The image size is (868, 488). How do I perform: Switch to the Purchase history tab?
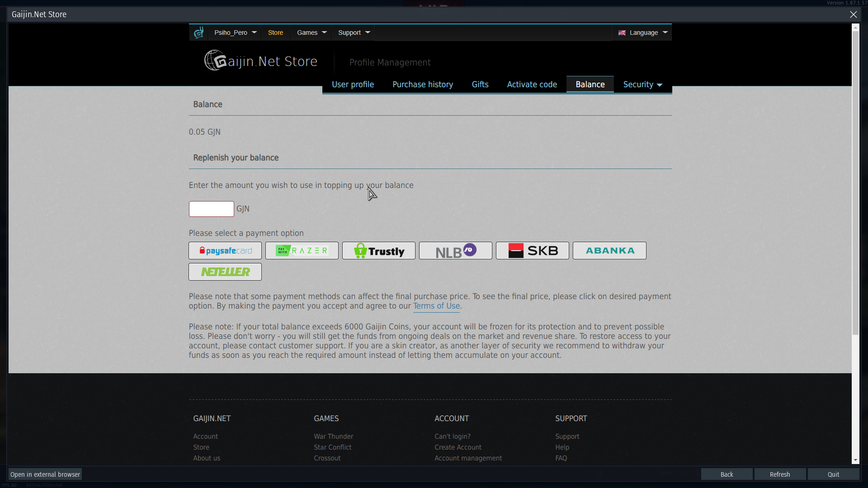(423, 84)
